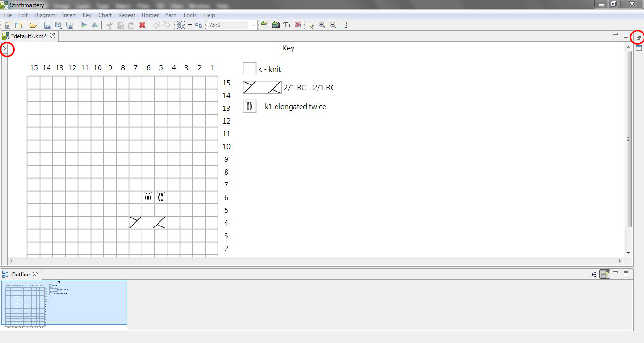Image resolution: width=644 pixels, height=343 pixels.
Task: Open the Chart menu
Action: (x=105, y=15)
